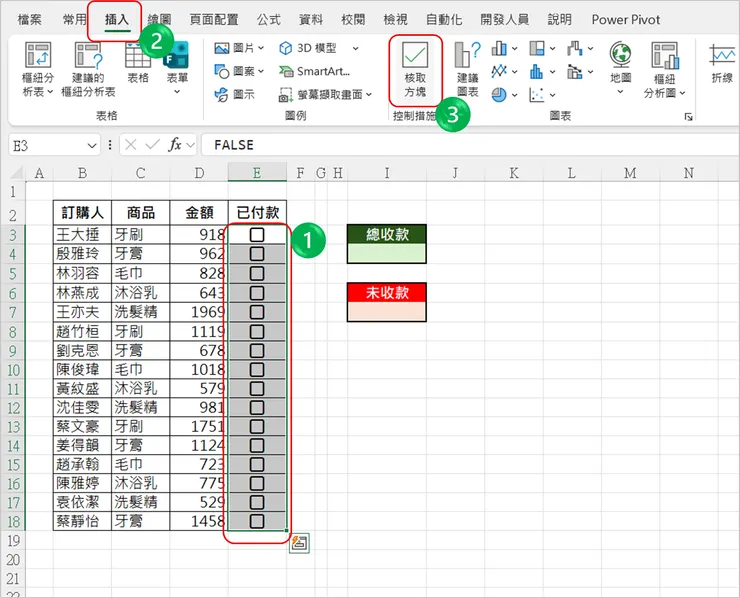Expand the column chart dropdown arrow
The width and height of the screenshot is (740, 598).
(x=514, y=48)
